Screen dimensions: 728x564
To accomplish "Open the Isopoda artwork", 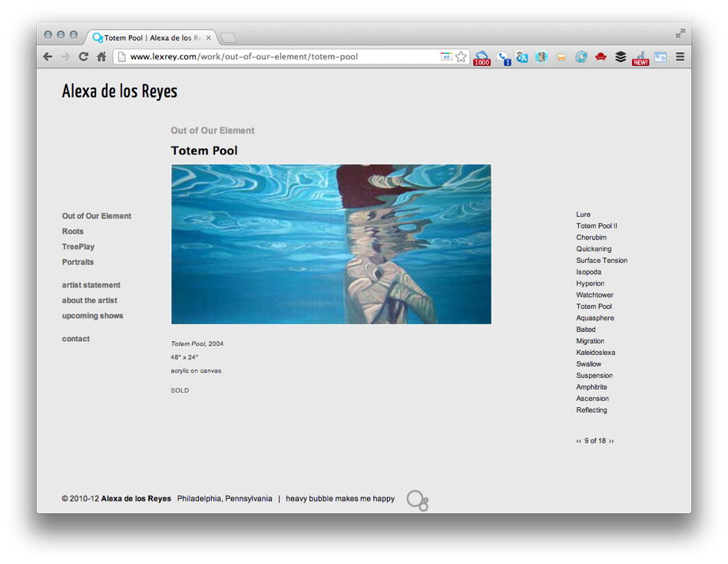I will tap(589, 272).
